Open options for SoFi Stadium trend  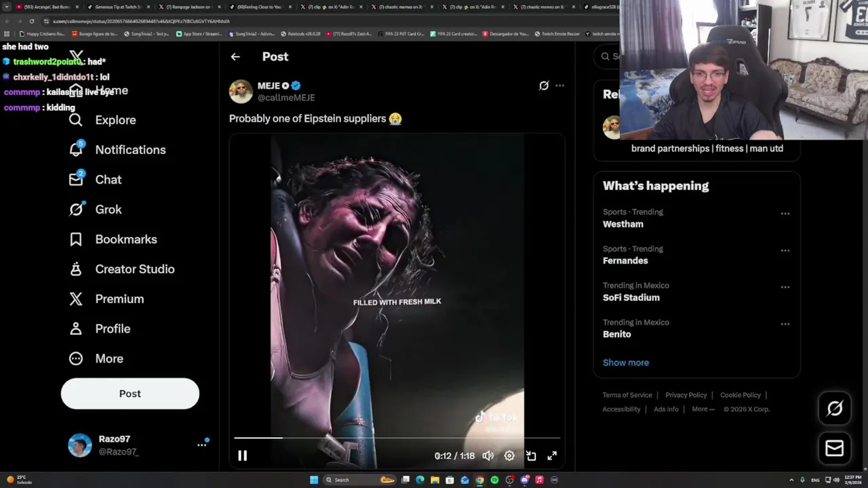click(x=785, y=287)
